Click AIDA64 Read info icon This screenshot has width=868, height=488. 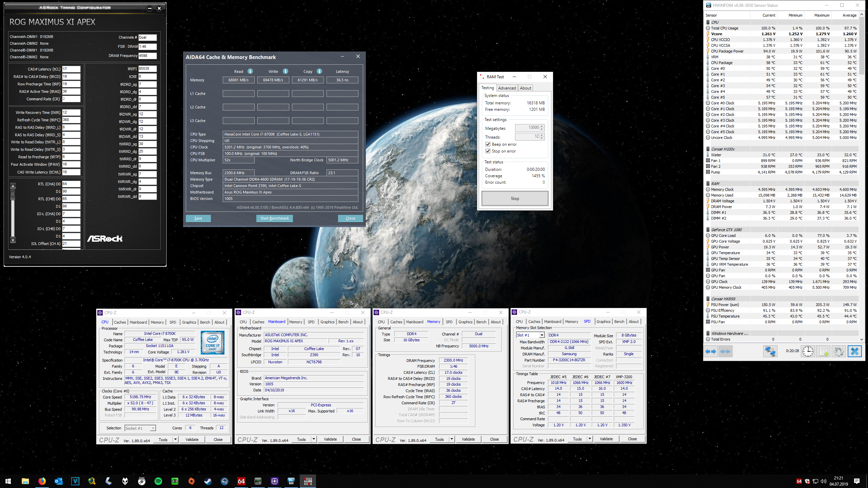(x=250, y=71)
